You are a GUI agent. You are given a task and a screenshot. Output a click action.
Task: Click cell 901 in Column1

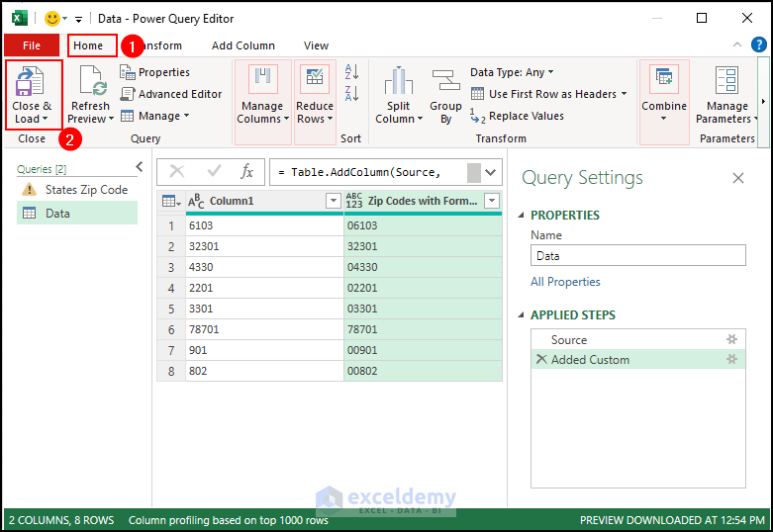pos(264,350)
